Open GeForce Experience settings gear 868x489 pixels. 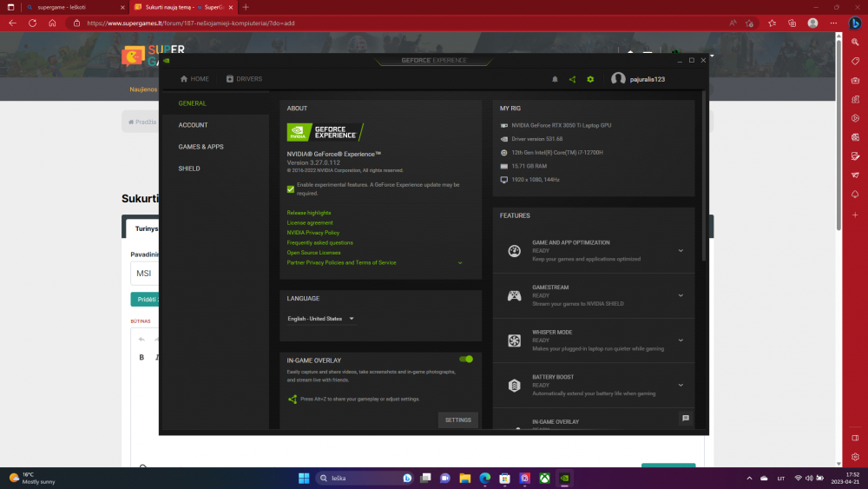[590, 79]
